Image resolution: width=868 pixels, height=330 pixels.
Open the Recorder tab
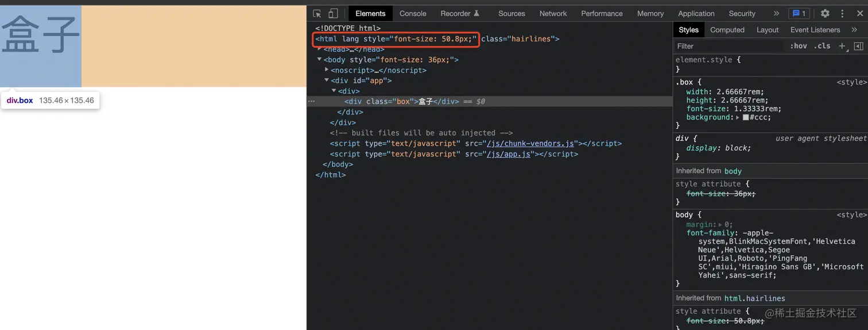tap(460, 13)
